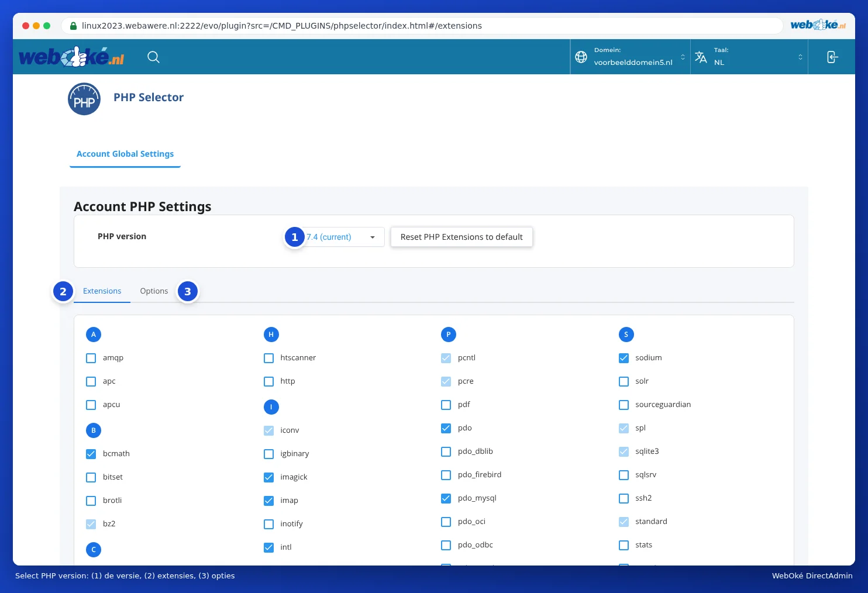Open the PHP version dropdown
The width and height of the screenshot is (868, 593).
[x=340, y=237]
